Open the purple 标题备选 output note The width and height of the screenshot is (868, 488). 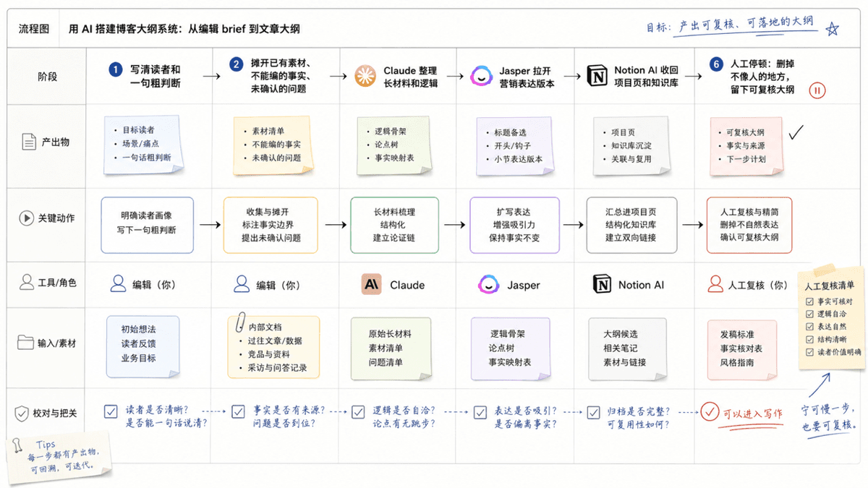coord(514,146)
